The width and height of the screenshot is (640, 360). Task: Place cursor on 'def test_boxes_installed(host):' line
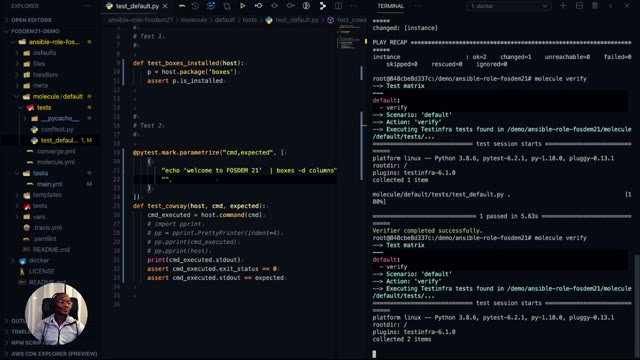coord(190,63)
